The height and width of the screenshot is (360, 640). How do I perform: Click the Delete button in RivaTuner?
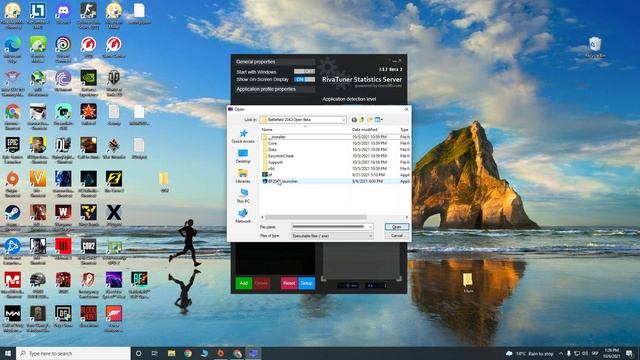pos(261,283)
